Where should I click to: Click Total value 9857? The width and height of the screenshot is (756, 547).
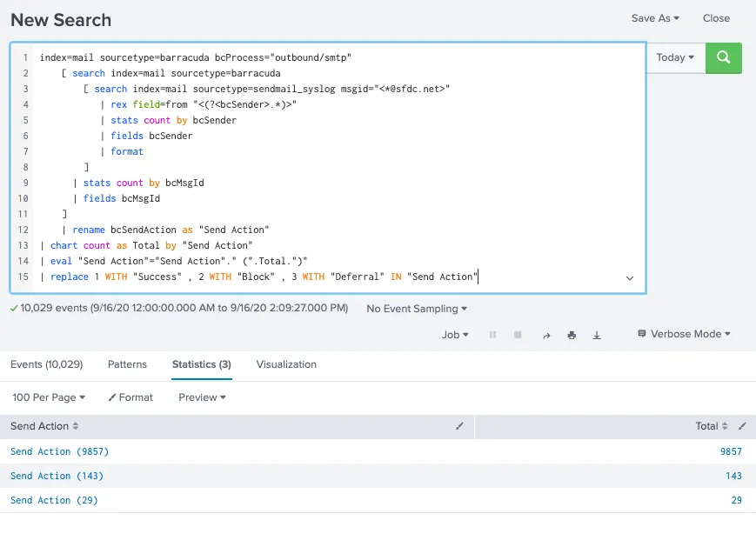point(731,451)
